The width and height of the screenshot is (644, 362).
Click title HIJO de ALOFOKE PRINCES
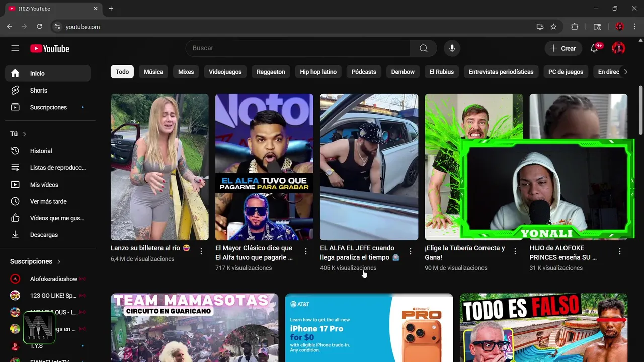coord(563,253)
